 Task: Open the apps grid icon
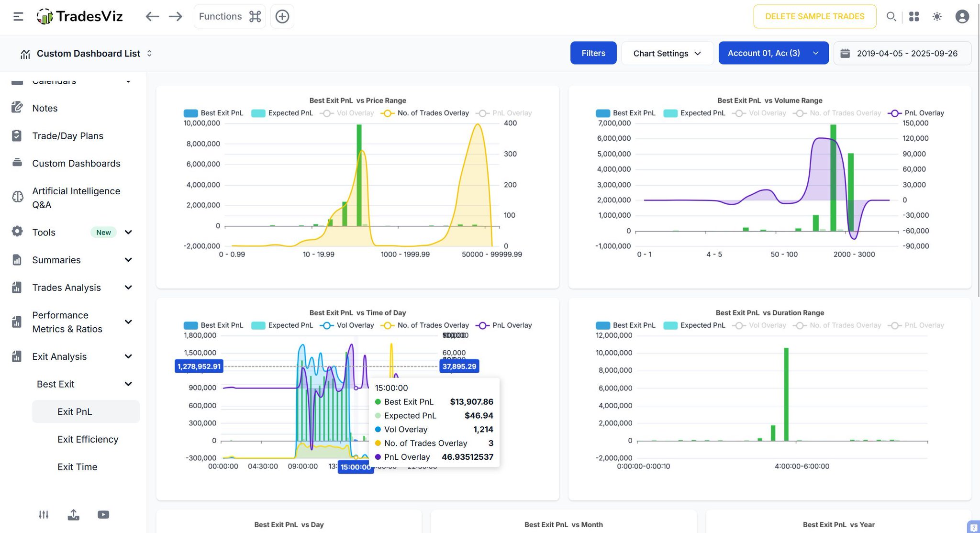[x=914, y=17]
